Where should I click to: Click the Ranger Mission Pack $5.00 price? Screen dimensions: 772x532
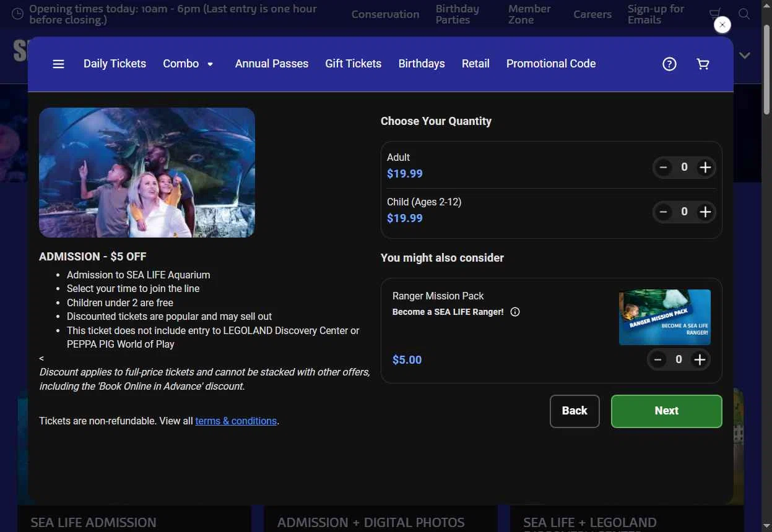click(407, 360)
